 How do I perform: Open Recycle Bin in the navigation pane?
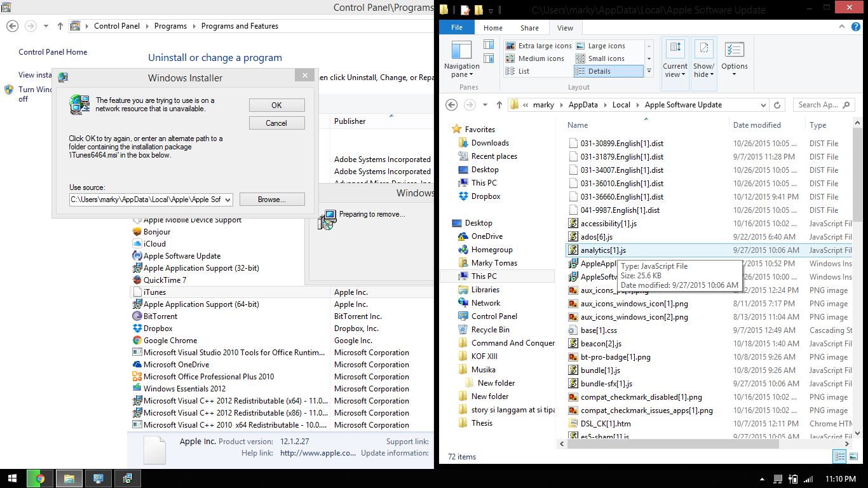[x=490, y=330]
